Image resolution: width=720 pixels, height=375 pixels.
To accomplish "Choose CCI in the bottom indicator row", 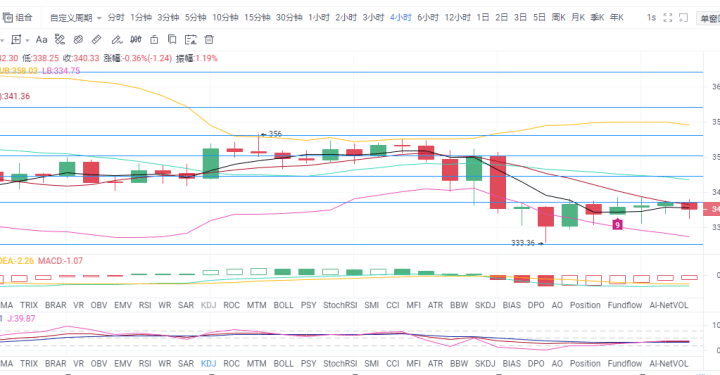I will (x=393, y=364).
